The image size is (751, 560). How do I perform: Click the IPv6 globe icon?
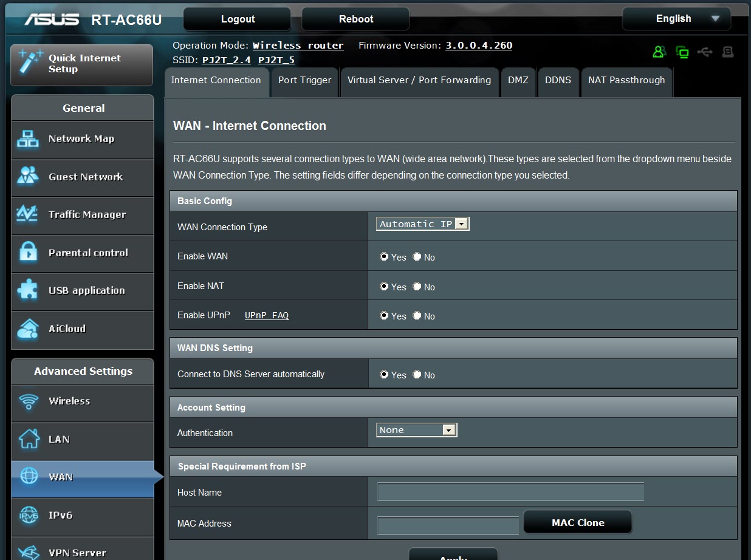(x=29, y=515)
